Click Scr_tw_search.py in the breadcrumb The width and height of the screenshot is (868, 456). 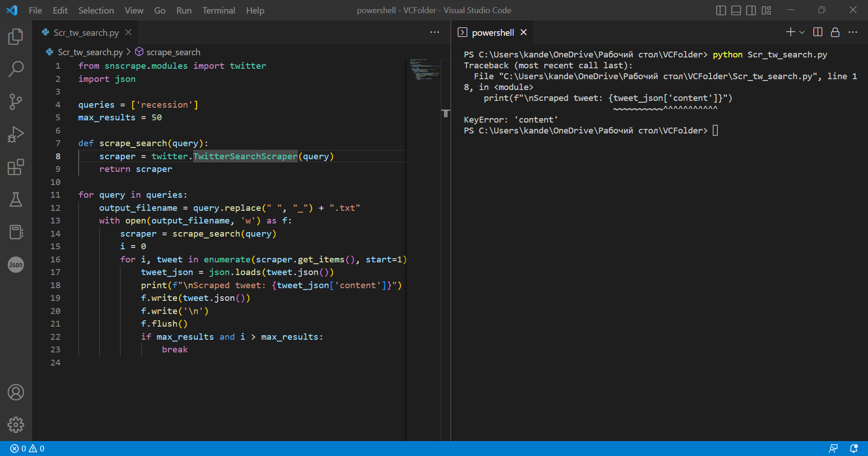pos(90,52)
